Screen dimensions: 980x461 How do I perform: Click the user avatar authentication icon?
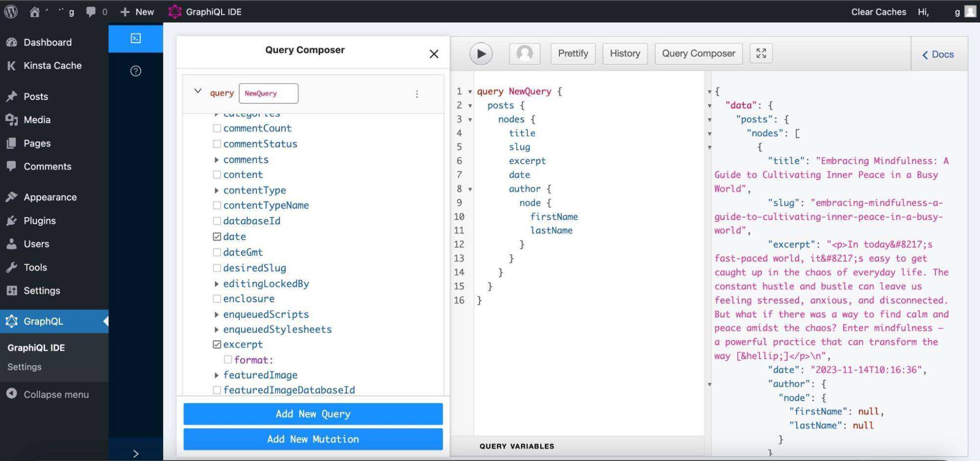525,54
